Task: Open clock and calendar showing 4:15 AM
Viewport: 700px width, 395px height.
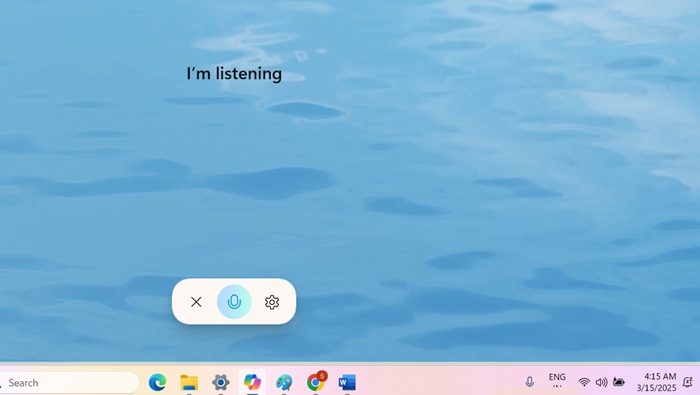Action: tap(656, 382)
